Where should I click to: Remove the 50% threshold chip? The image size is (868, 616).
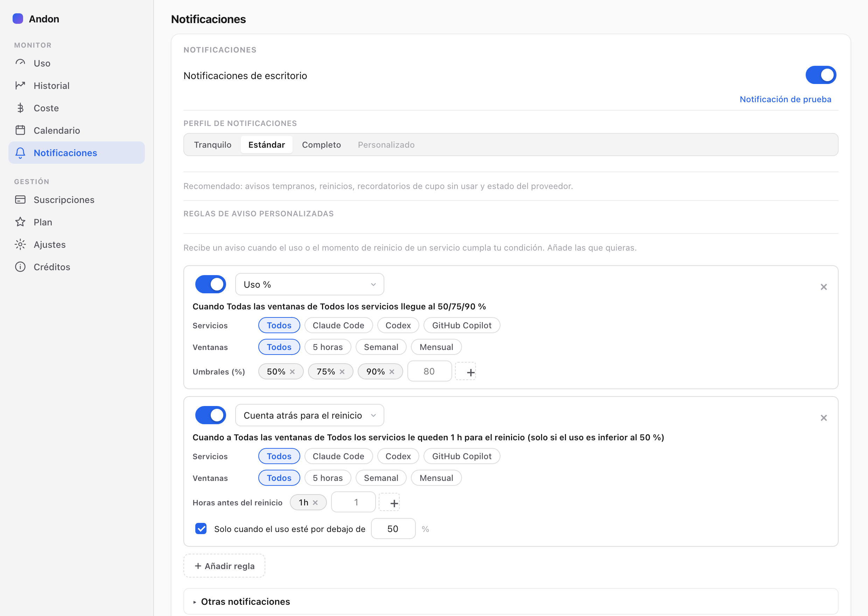(x=292, y=372)
